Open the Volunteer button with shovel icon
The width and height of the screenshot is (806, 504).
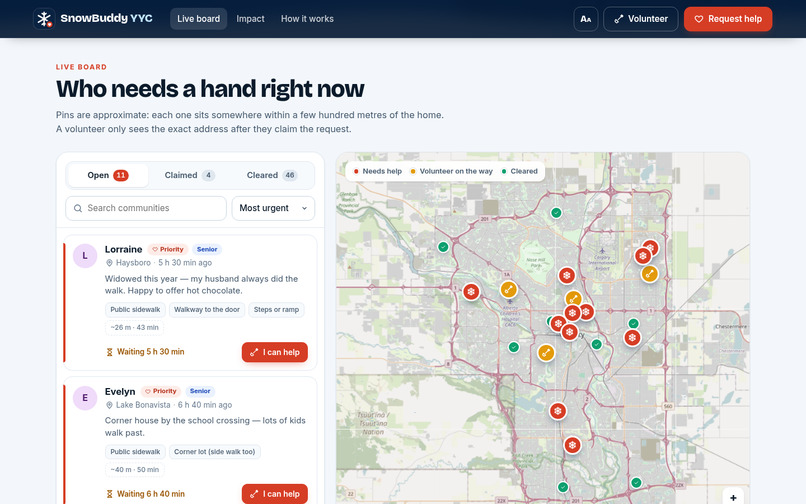click(x=640, y=19)
